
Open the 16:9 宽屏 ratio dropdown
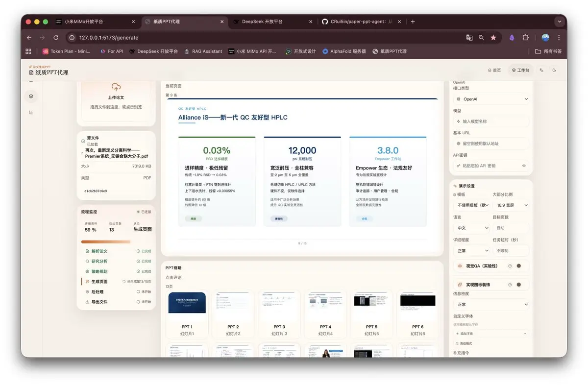(511, 205)
